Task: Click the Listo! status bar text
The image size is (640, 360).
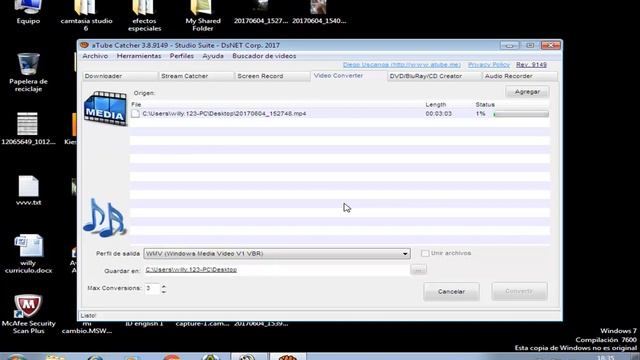Action: pos(88,316)
